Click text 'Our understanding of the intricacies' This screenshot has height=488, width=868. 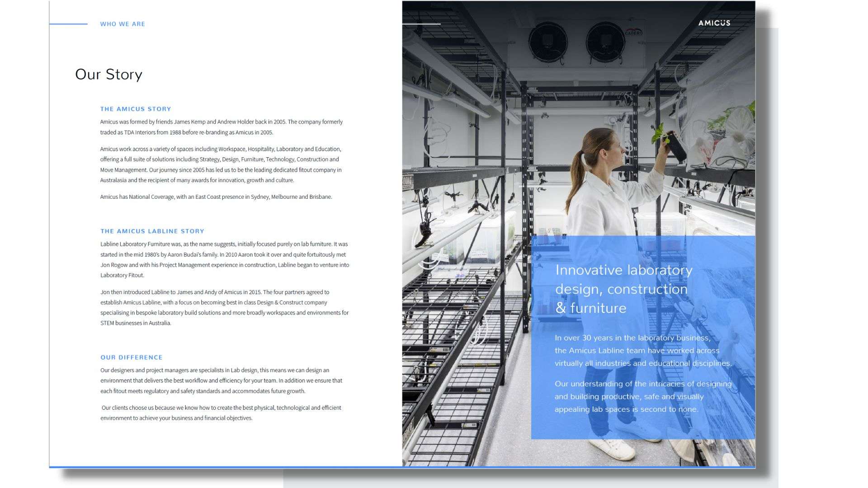pos(643,397)
